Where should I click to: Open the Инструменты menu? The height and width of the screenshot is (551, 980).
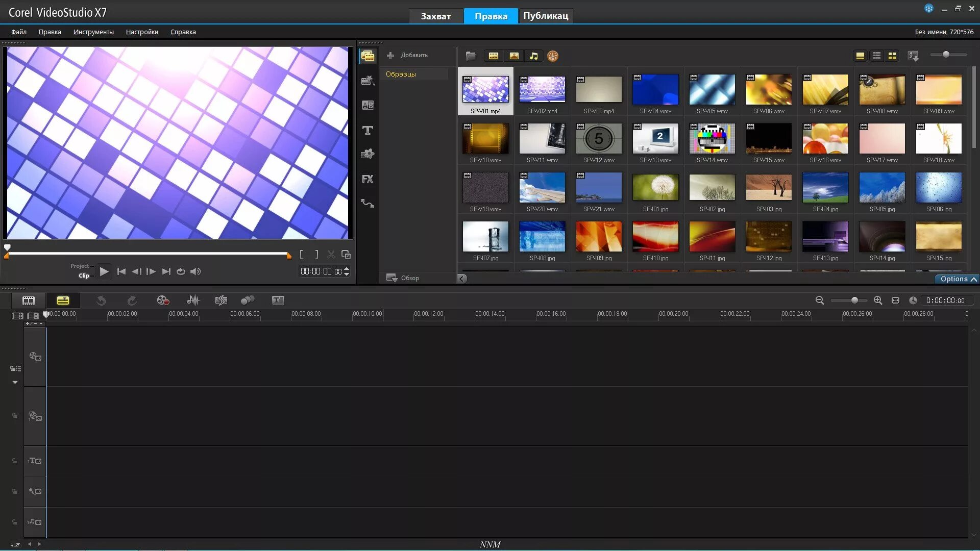click(x=93, y=32)
